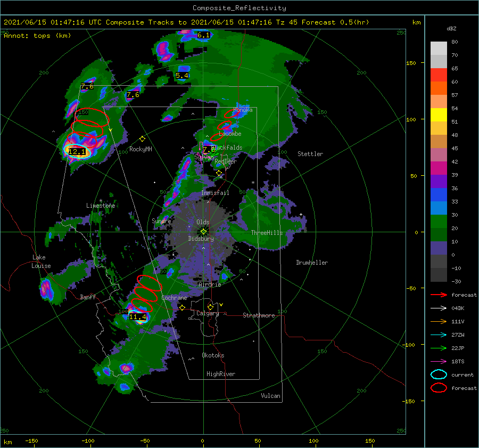Click the Didsbury city label
This screenshot has height=448, width=479.
pos(201,239)
